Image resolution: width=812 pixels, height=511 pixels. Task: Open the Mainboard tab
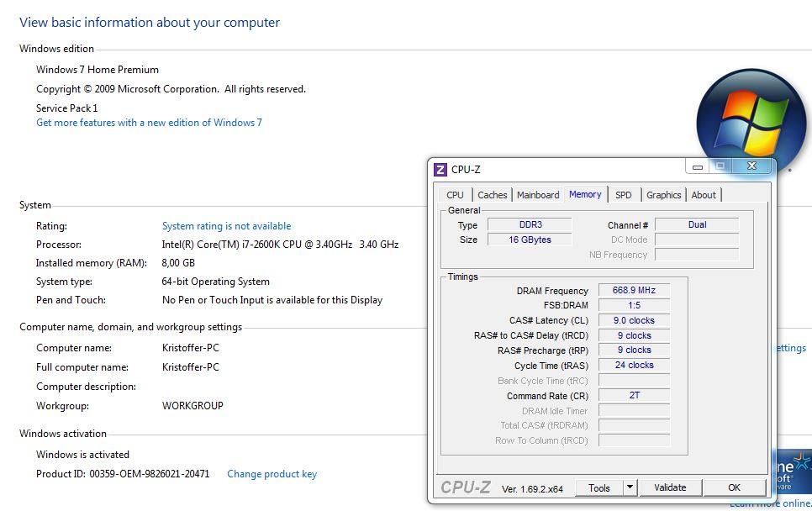coord(538,195)
